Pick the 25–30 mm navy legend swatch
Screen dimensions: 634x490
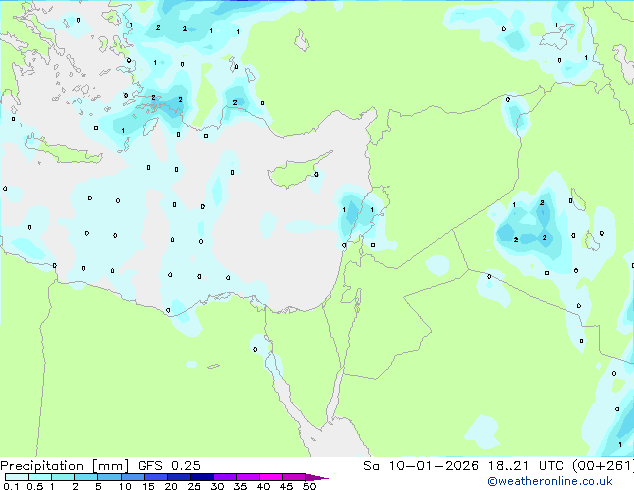[x=201, y=477]
